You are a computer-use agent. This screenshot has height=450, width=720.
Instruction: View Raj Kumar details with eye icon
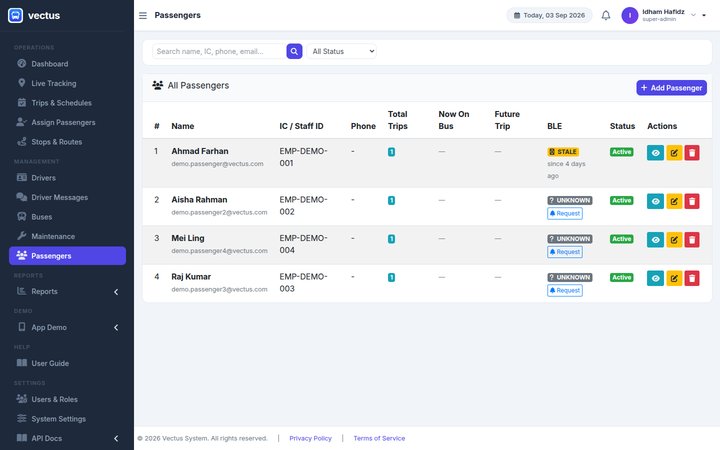coord(655,278)
